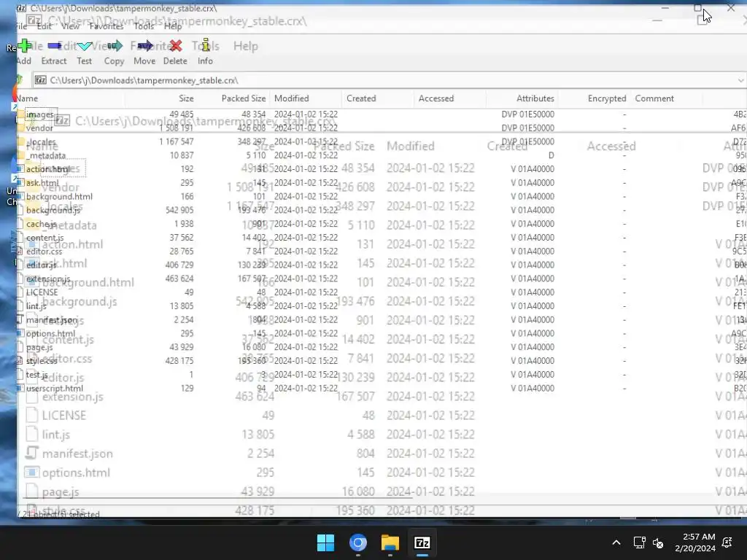The width and height of the screenshot is (747, 560).
Task: Click the 463 624 size of extension.js
Action: pyautogui.click(x=179, y=279)
